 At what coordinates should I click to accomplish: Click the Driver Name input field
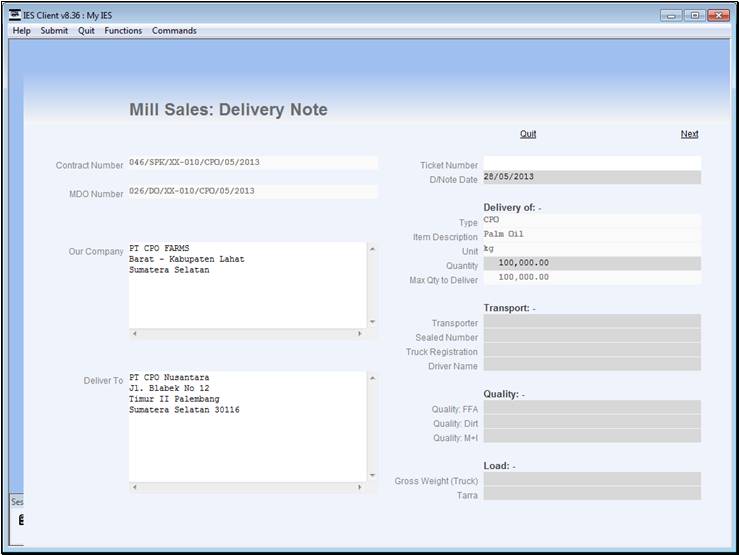[592, 364]
